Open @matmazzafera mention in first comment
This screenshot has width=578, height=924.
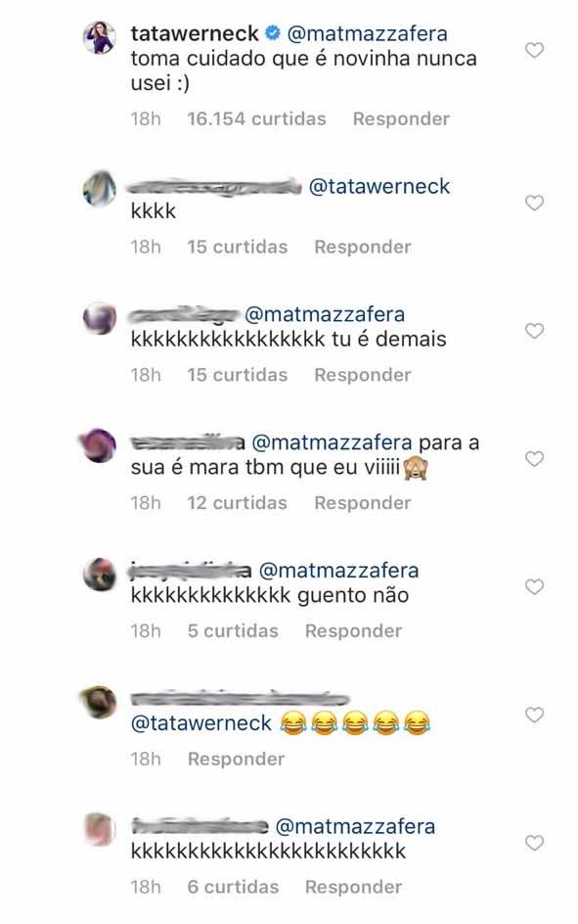click(x=368, y=33)
